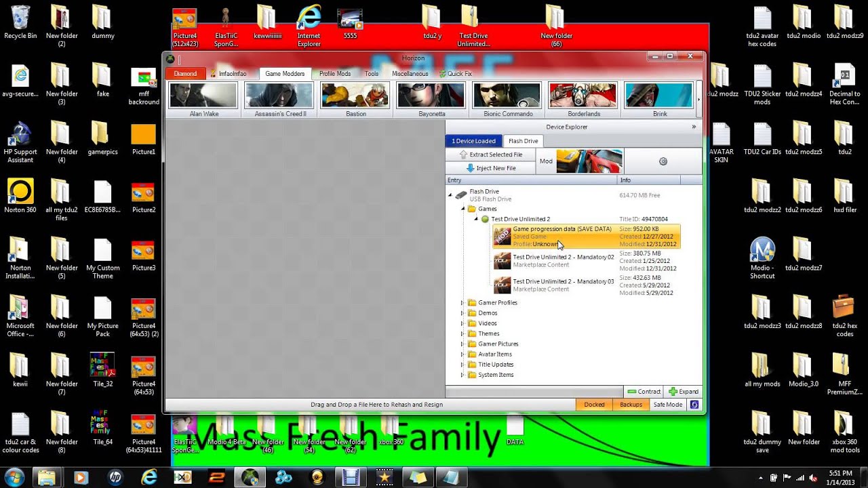Open the Bastion game modder
Image resolution: width=868 pixels, height=488 pixels.
[x=356, y=100]
